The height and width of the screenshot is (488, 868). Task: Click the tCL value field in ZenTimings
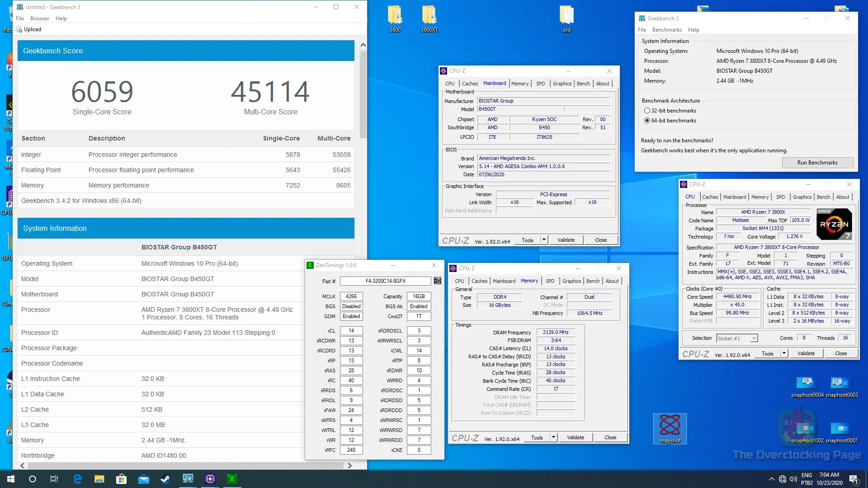coord(351,331)
